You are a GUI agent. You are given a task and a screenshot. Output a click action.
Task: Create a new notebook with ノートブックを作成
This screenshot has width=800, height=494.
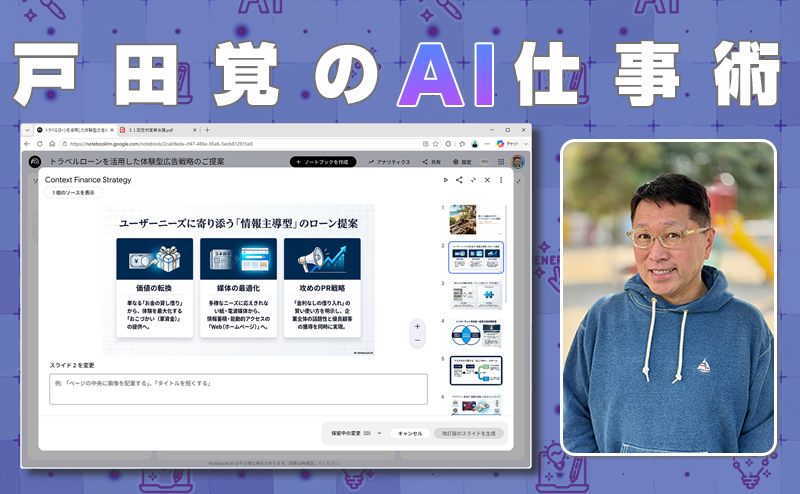click(322, 162)
